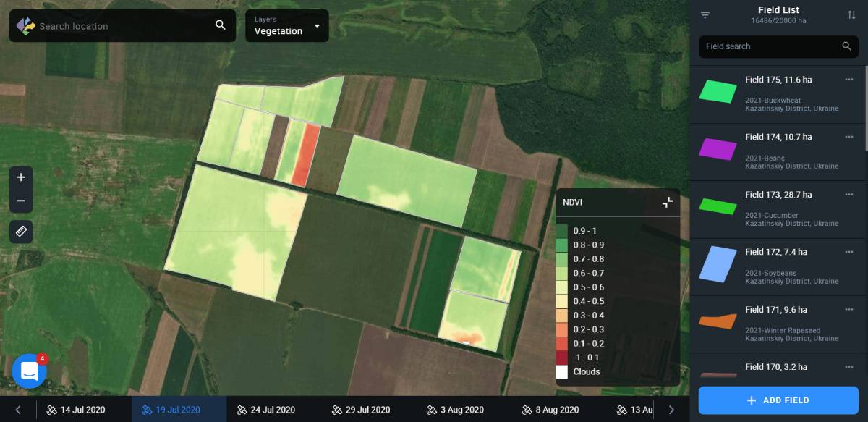Screen dimensions: 868x422
Task: Open the chat support widget
Action: click(x=30, y=371)
